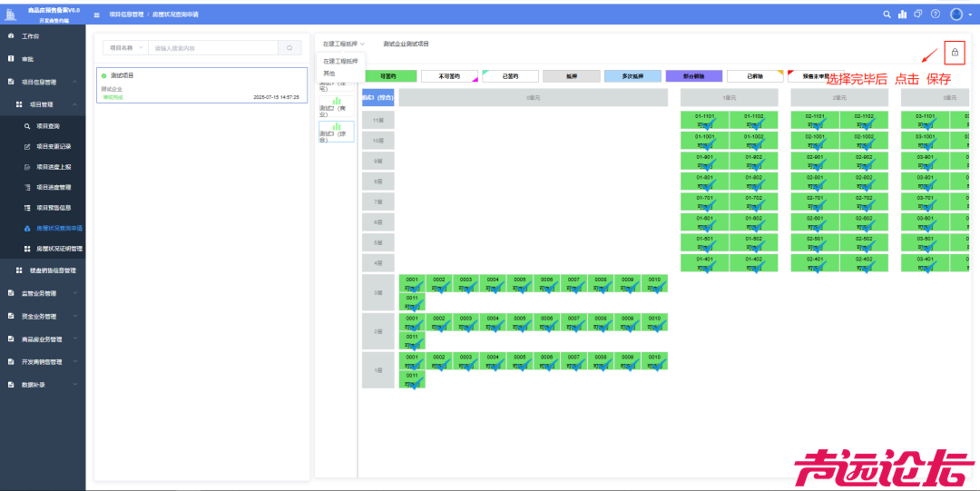Click the lock save icon

tap(955, 53)
